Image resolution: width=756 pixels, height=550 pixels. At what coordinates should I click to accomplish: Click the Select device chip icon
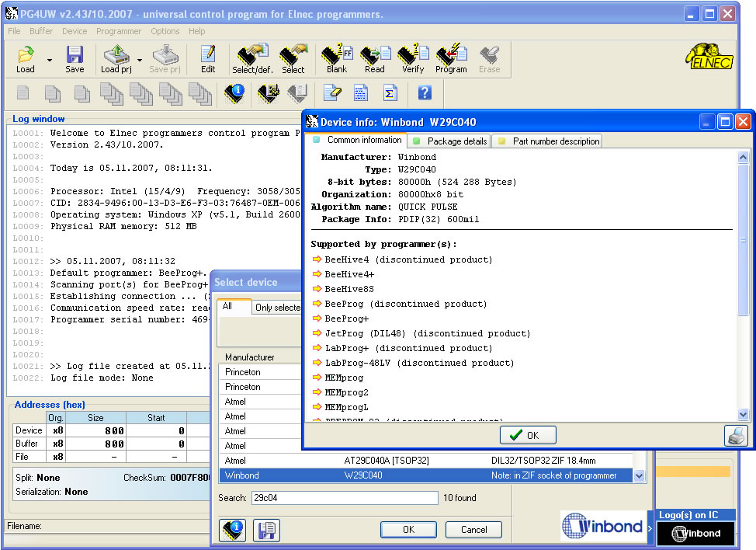pos(293,59)
